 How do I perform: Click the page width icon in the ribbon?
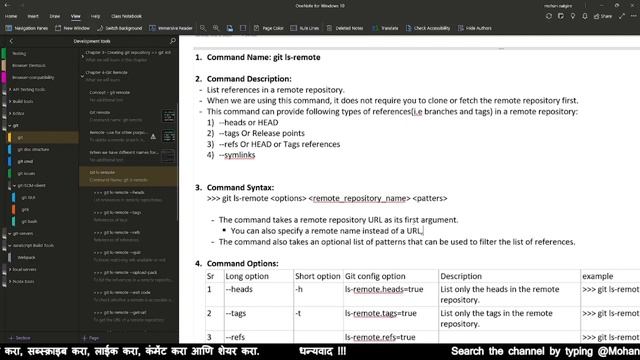tap(243, 28)
